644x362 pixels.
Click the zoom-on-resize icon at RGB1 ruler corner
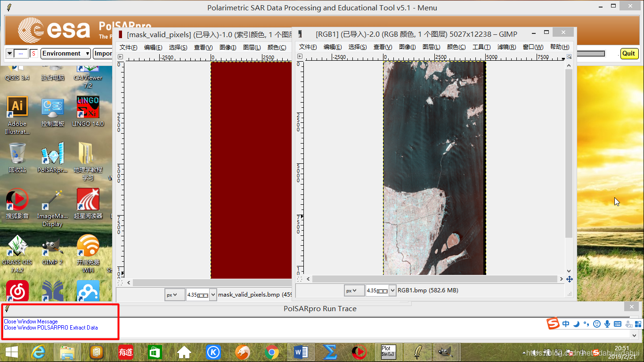click(569, 56)
